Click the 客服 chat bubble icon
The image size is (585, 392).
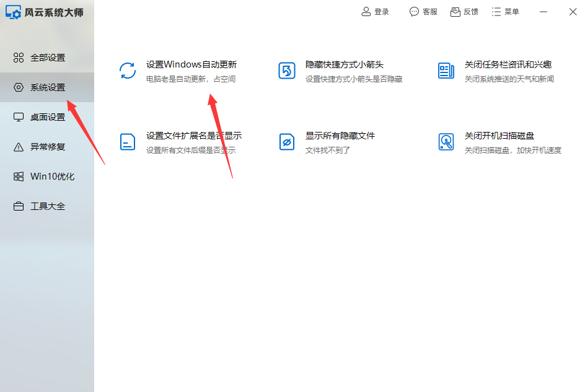pyautogui.click(x=414, y=12)
